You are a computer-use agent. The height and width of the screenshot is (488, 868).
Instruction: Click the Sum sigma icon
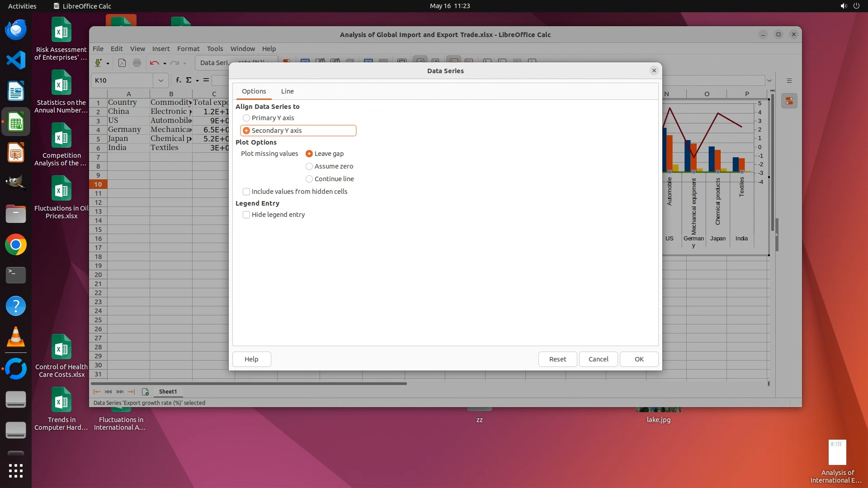tap(189, 80)
